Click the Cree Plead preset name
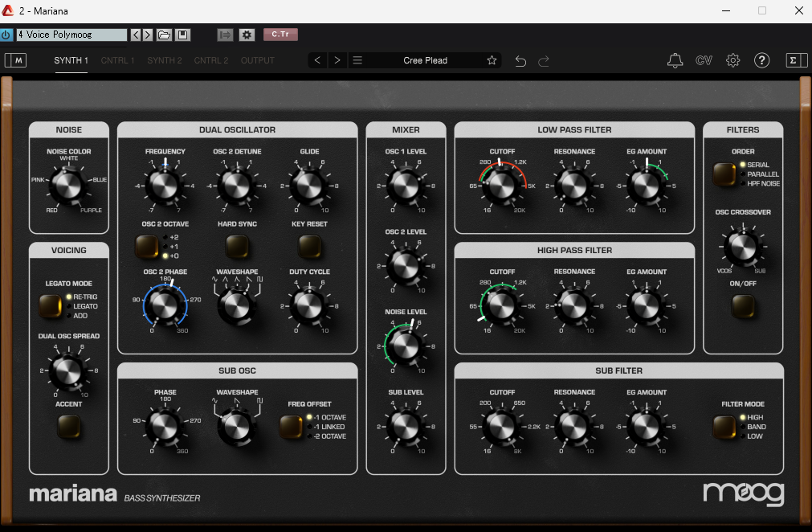This screenshot has width=812, height=532. [425, 60]
